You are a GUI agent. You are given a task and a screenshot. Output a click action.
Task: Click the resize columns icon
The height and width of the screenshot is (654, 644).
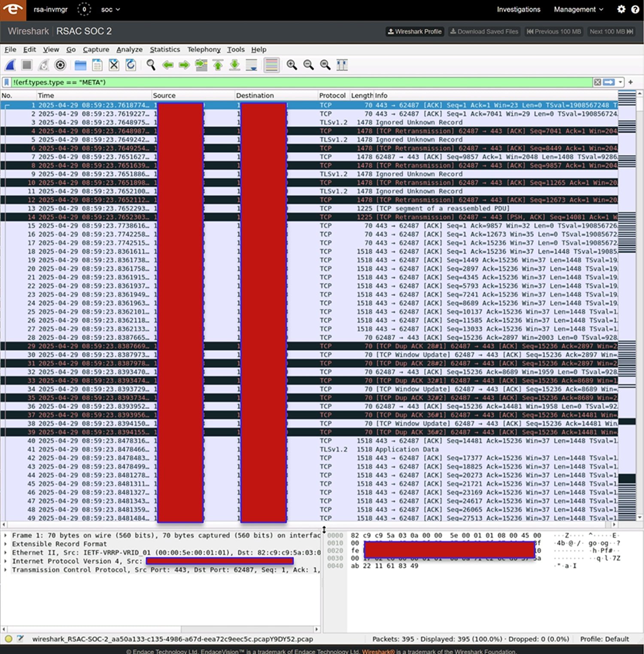(342, 65)
